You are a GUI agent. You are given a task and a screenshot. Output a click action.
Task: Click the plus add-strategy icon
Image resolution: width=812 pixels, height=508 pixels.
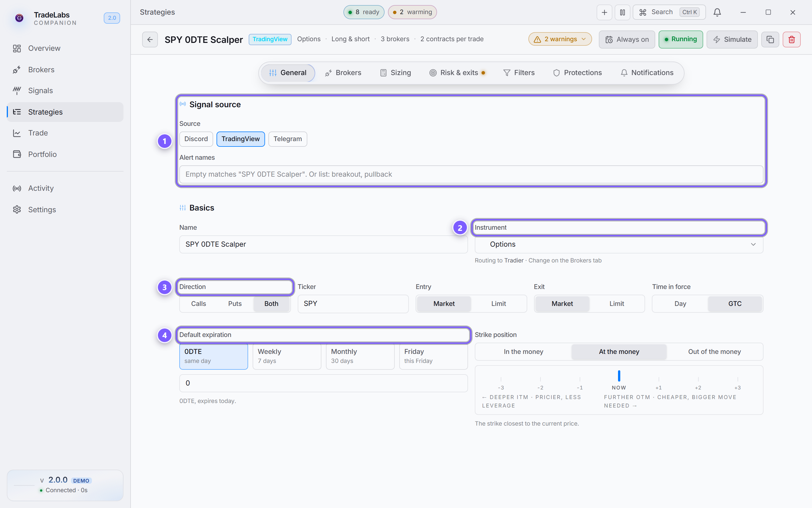(x=604, y=12)
